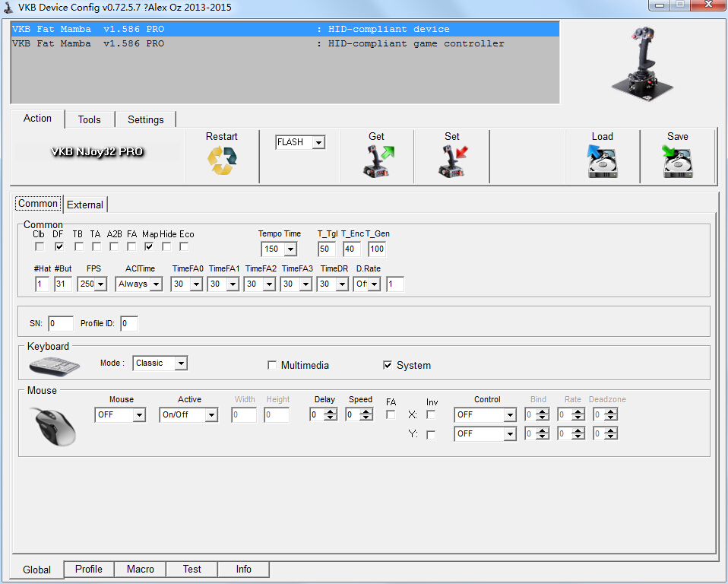Click the Set joystick icon
The height and width of the screenshot is (584, 728).
pos(453,161)
